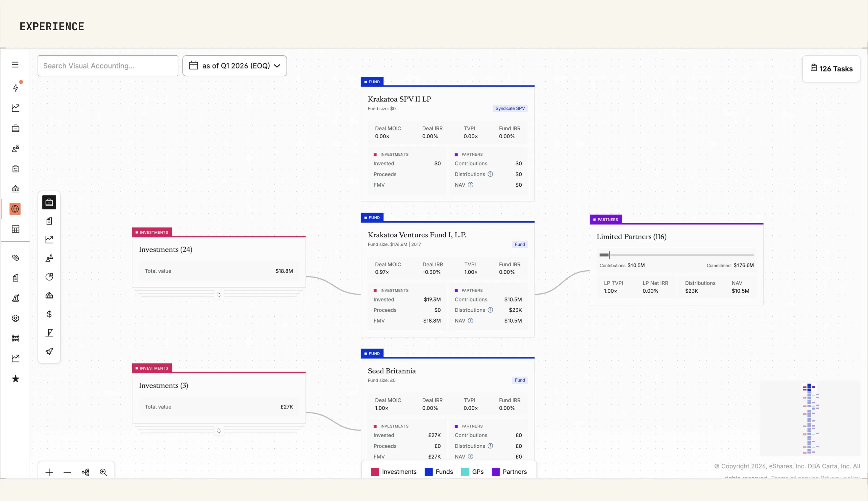Click the trend chart icon in floating toolbar

click(49, 240)
